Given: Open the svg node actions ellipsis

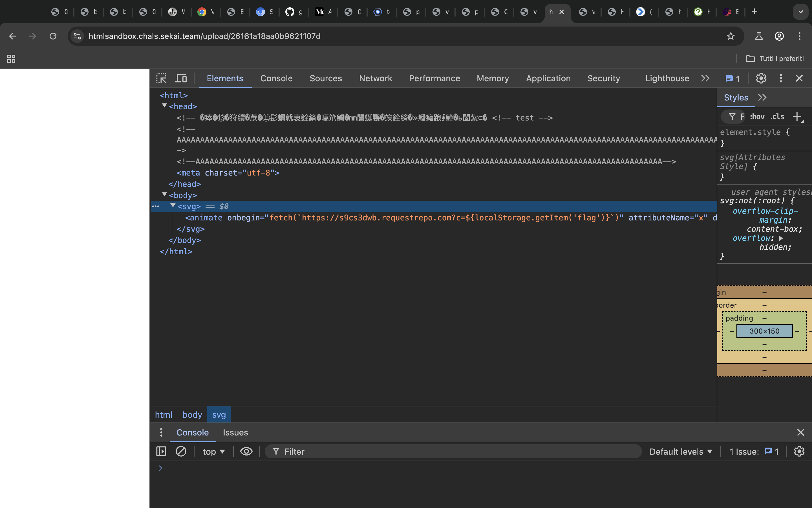Looking at the screenshot, I should (x=156, y=206).
